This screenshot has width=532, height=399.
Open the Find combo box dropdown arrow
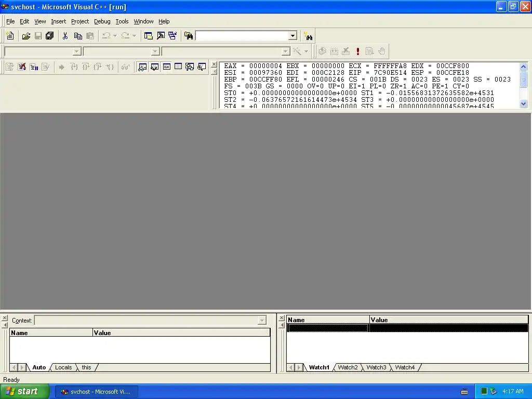[293, 36]
